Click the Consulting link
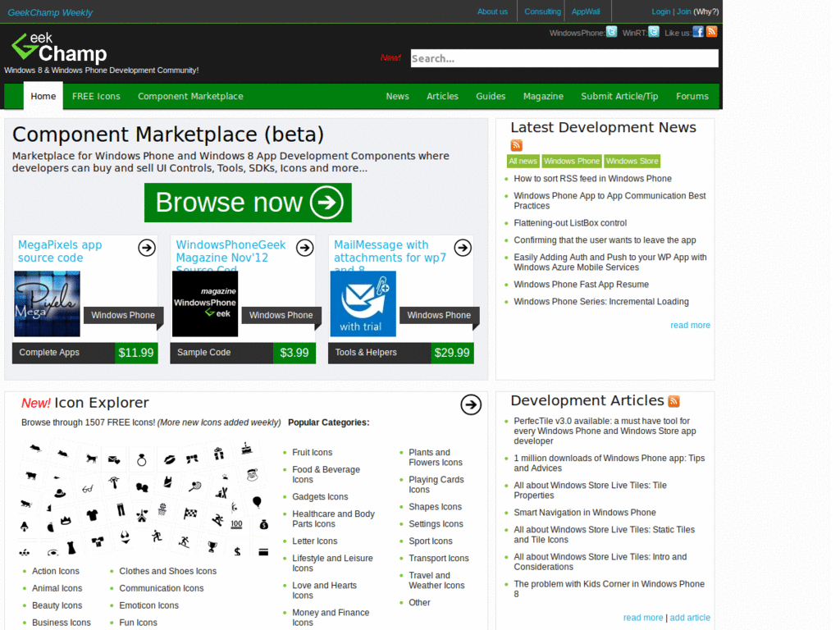840x630 pixels. click(543, 11)
